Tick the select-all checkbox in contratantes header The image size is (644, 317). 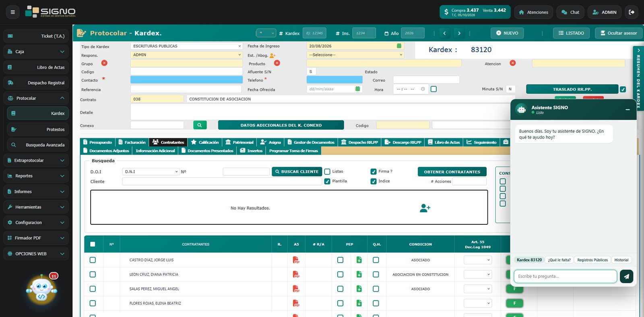pyautogui.click(x=93, y=244)
